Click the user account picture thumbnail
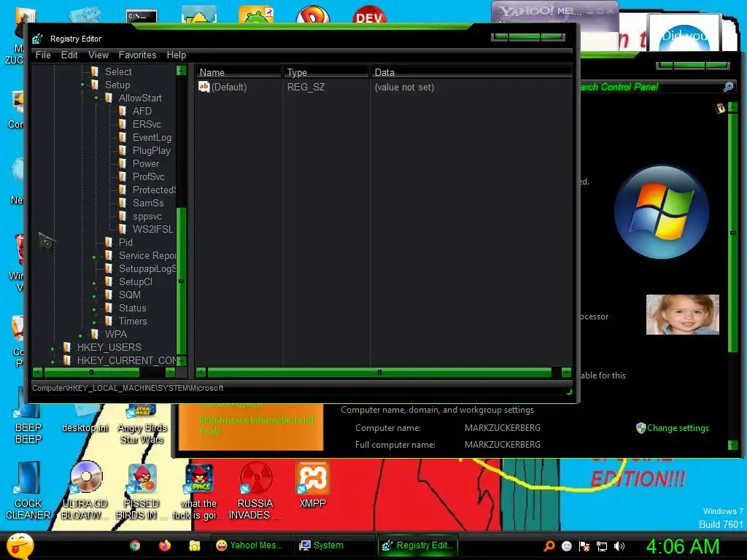Viewport: 747px width, 560px height. [682, 314]
